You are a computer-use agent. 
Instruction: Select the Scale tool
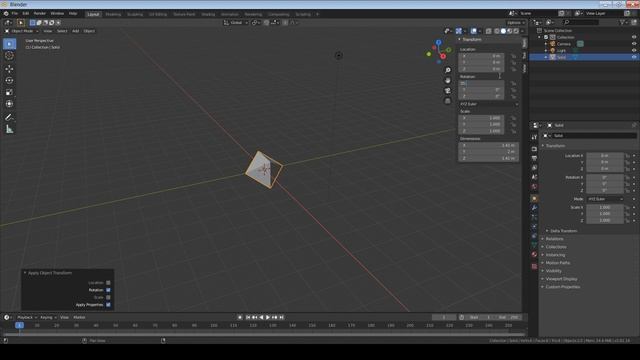(9, 92)
